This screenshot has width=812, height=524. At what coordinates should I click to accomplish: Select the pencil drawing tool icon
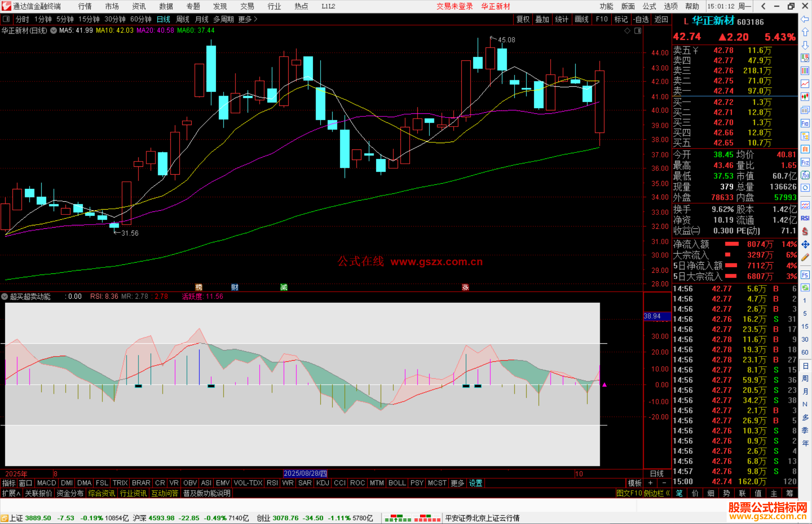805,257
